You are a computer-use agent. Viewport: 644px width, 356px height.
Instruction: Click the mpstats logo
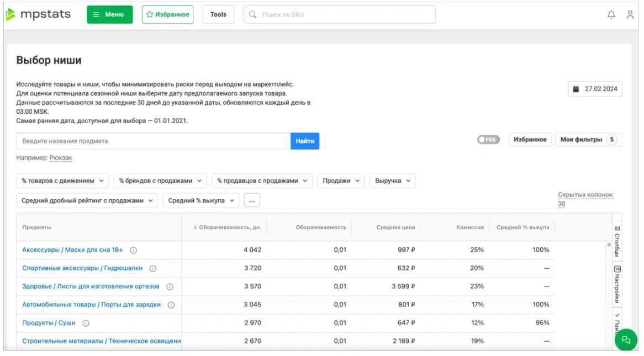(38, 15)
